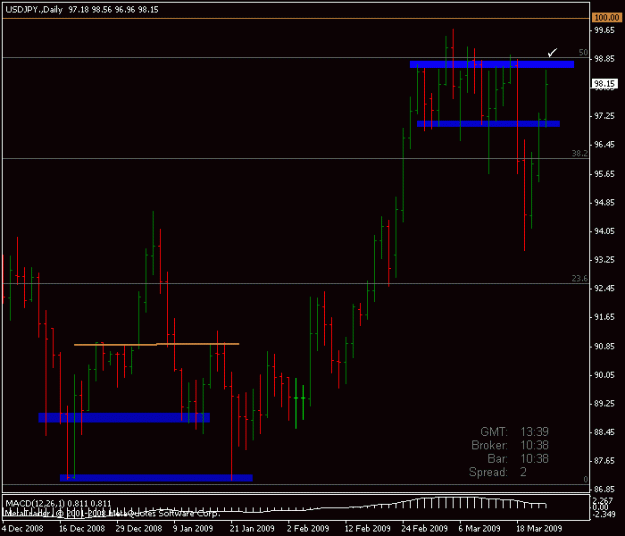Click the 94.05 price axis label
The height and width of the screenshot is (536, 625).
(604, 231)
